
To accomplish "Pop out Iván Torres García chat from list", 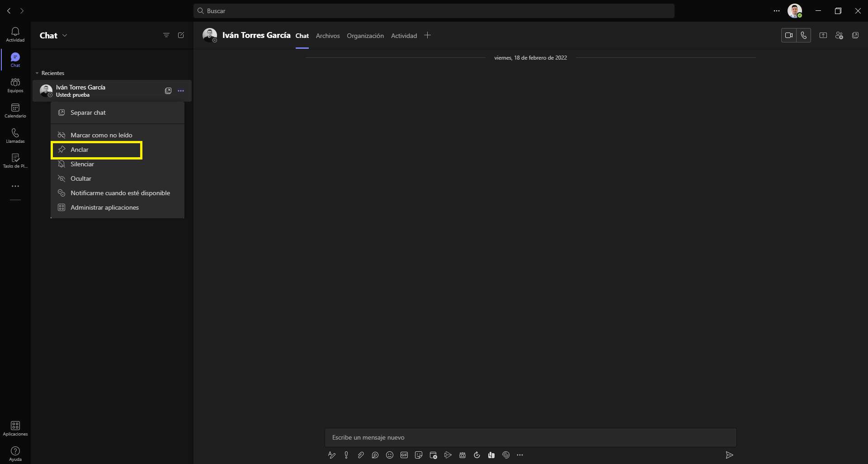I will click(x=168, y=91).
